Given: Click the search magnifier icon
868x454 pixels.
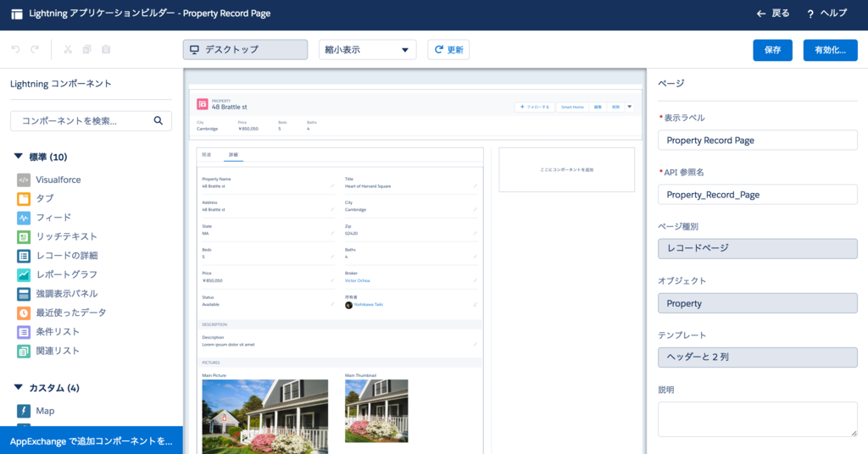Looking at the screenshot, I should (x=159, y=120).
